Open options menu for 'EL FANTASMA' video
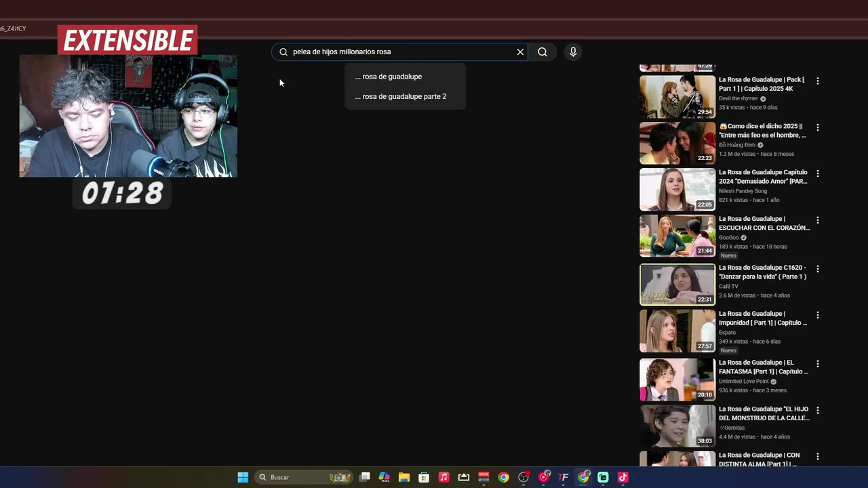This screenshot has height=488, width=868. click(x=817, y=364)
